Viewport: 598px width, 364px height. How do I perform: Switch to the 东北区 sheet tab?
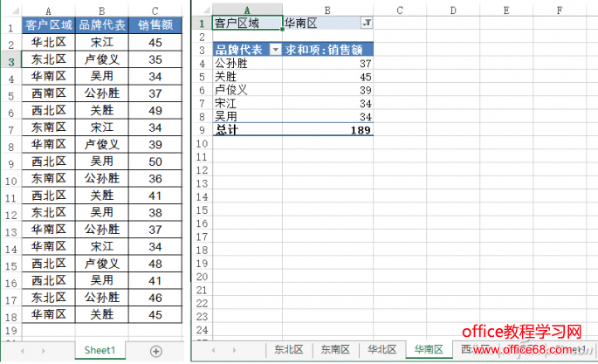coord(288,349)
